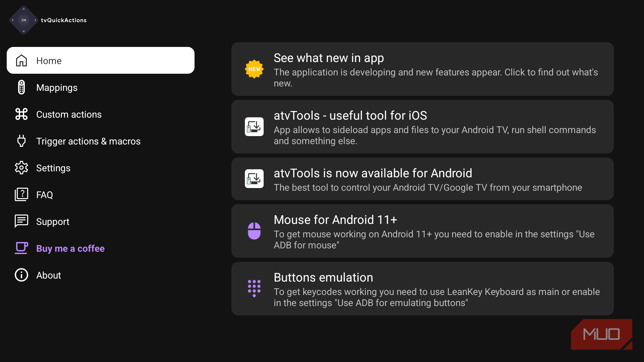Image resolution: width=644 pixels, height=362 pixels.
Task: Go to Custom actions section
Action: pyautogui.click(x=101, y=114)
